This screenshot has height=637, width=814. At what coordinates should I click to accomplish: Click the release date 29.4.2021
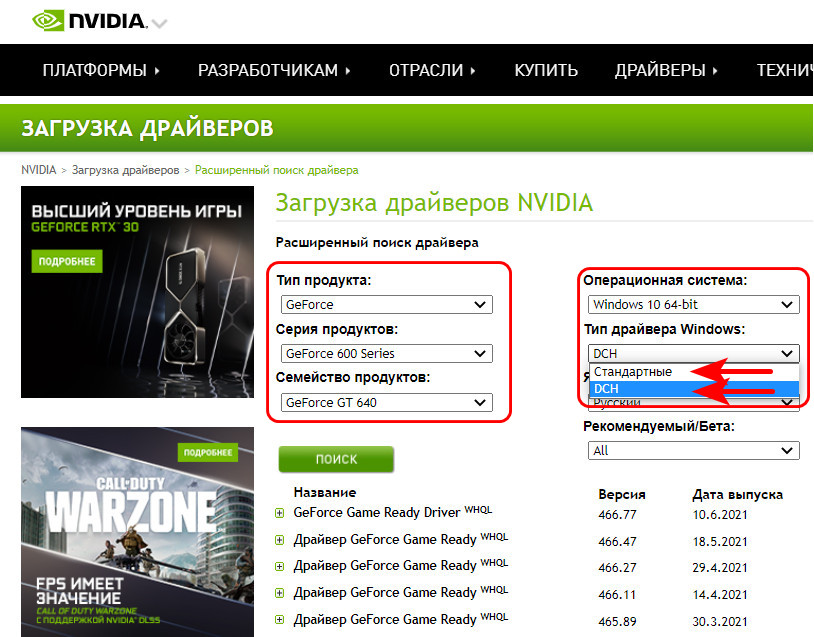tap(720, 567)
